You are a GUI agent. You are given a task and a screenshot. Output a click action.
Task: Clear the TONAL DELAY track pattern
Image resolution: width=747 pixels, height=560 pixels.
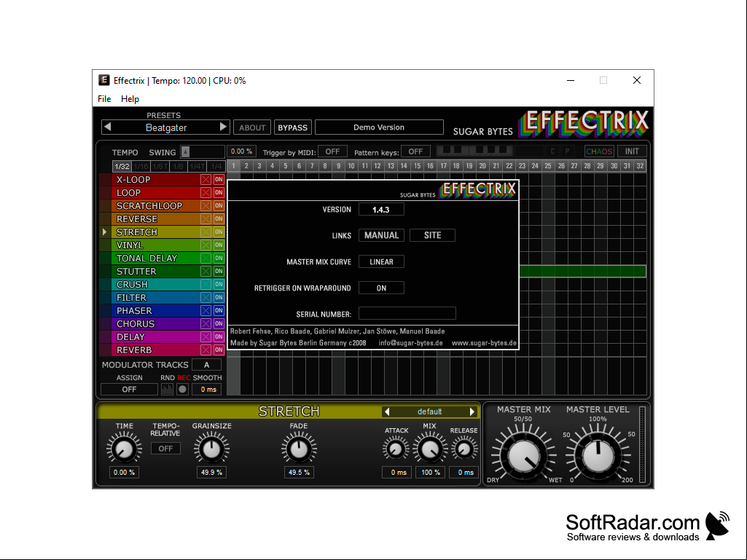coord(206,258)
